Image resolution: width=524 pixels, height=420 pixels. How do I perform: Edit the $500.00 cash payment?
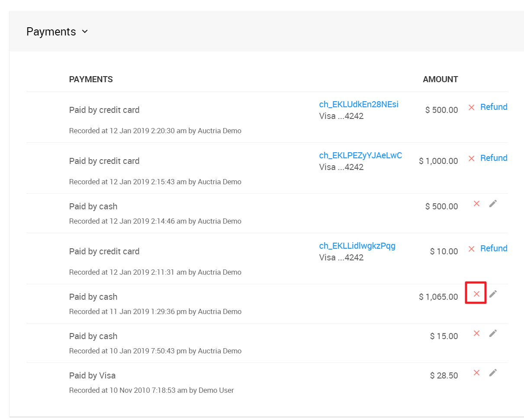pos(493,204)
